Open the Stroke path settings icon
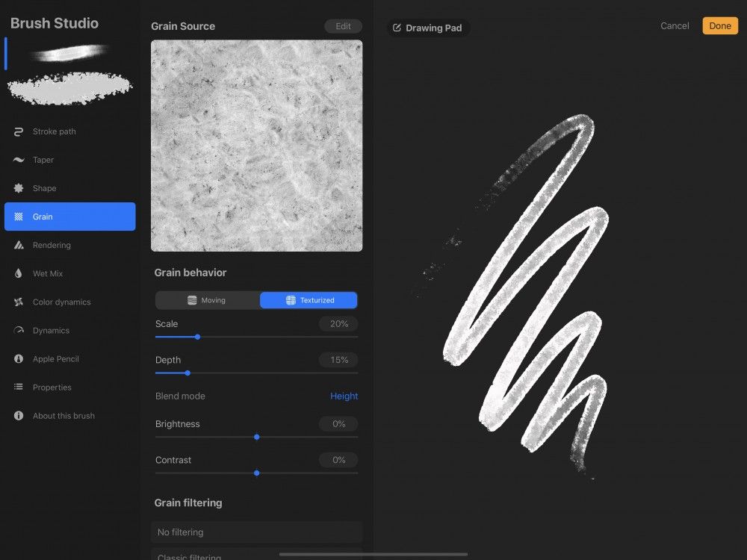Screen dimensions: 747x560 [x=19, y=132]
